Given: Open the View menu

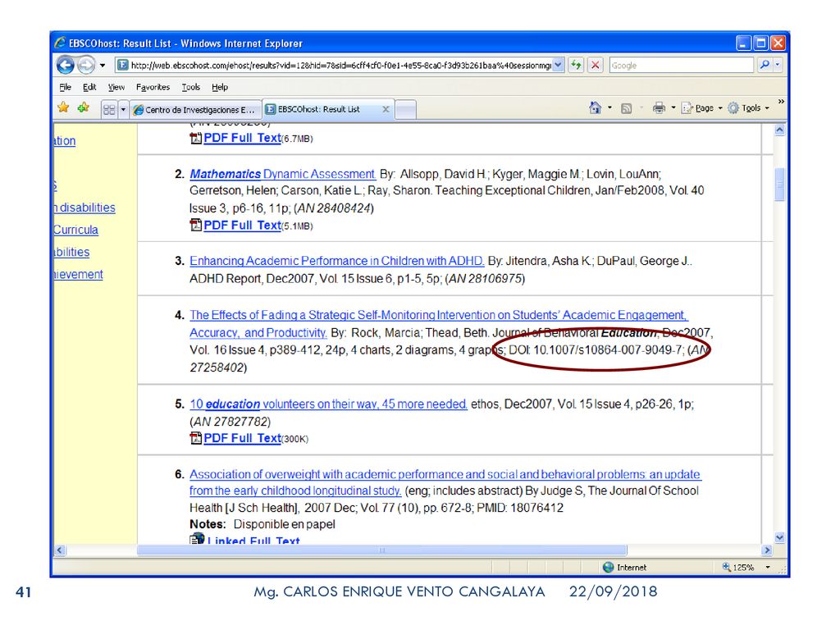Looking at the screenshot, I should (116, 87).
